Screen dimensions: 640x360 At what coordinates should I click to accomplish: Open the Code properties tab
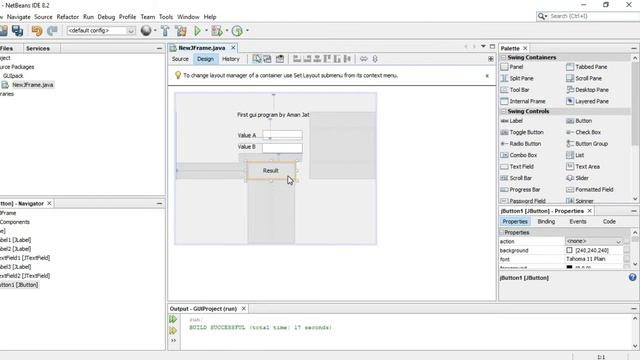click(609, 221)
